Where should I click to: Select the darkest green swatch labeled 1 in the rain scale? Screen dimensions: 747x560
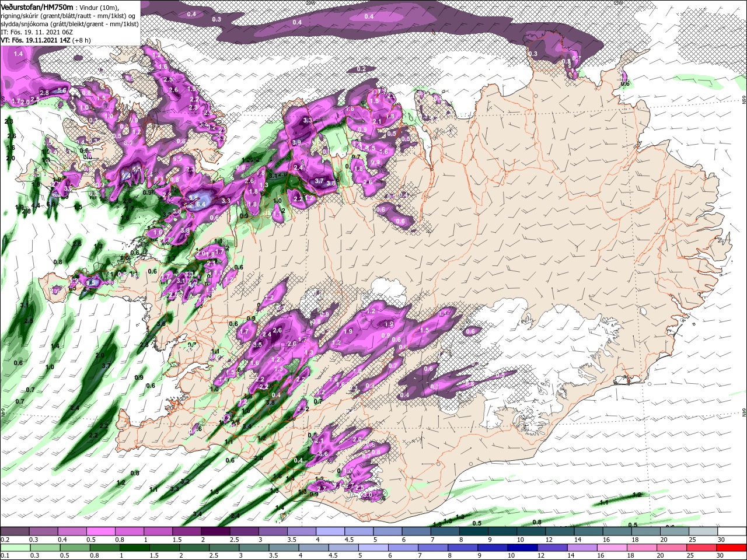[x=134, y=548]
